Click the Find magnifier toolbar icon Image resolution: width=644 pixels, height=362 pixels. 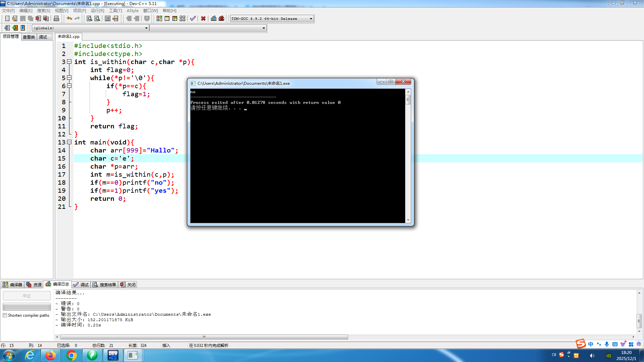(x=89, y=18)
